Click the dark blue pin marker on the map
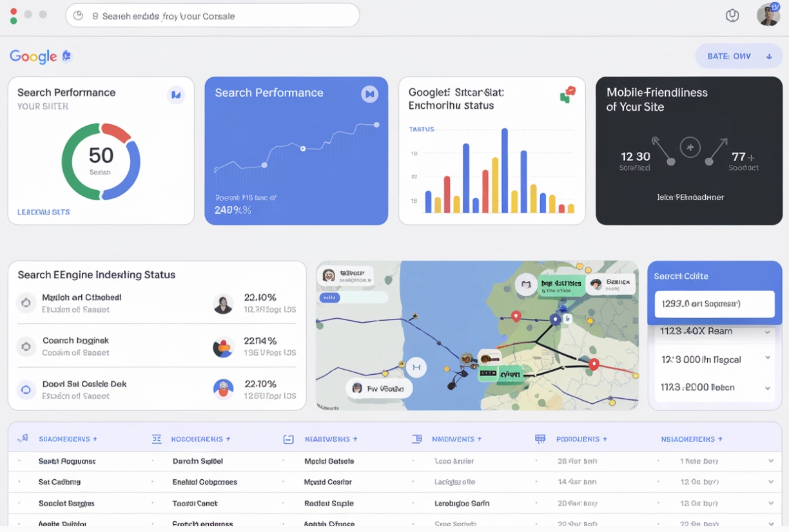 (x=556, y=319)
